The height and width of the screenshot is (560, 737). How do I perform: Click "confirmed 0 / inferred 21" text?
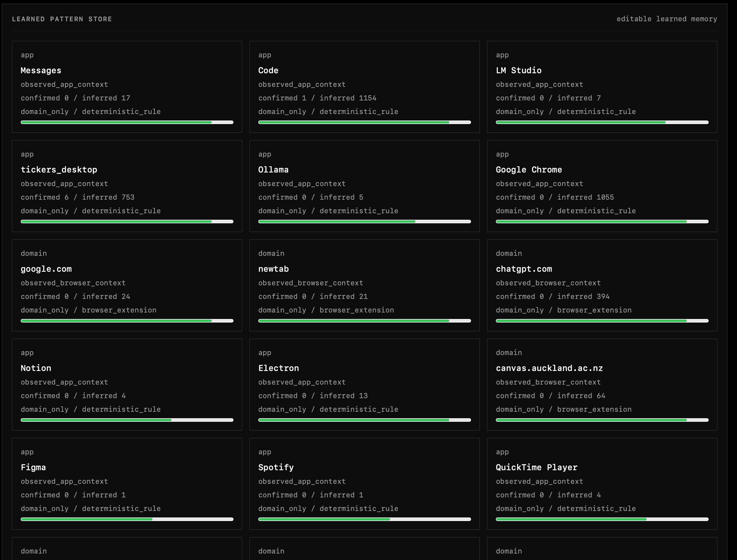(313, 296)
